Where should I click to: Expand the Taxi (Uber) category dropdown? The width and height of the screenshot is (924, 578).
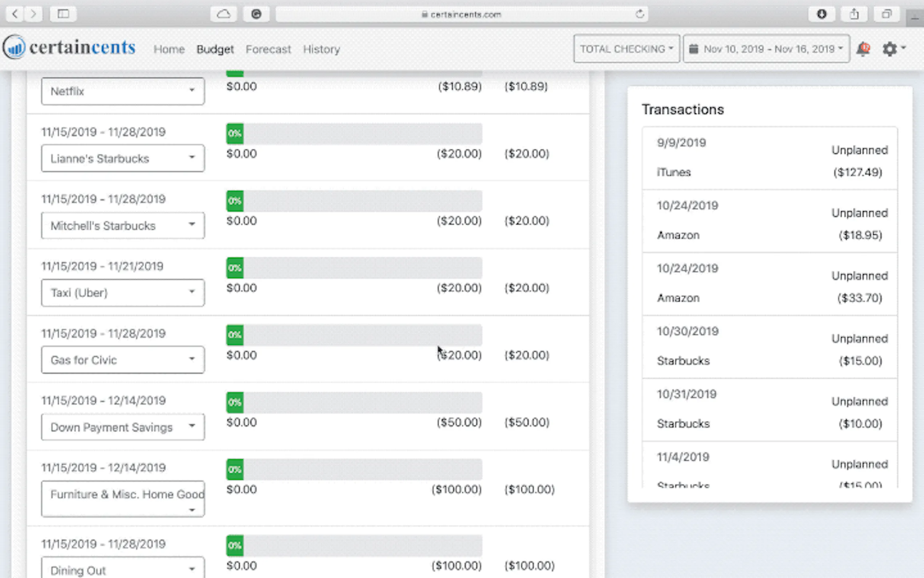(x=123, y=293)
